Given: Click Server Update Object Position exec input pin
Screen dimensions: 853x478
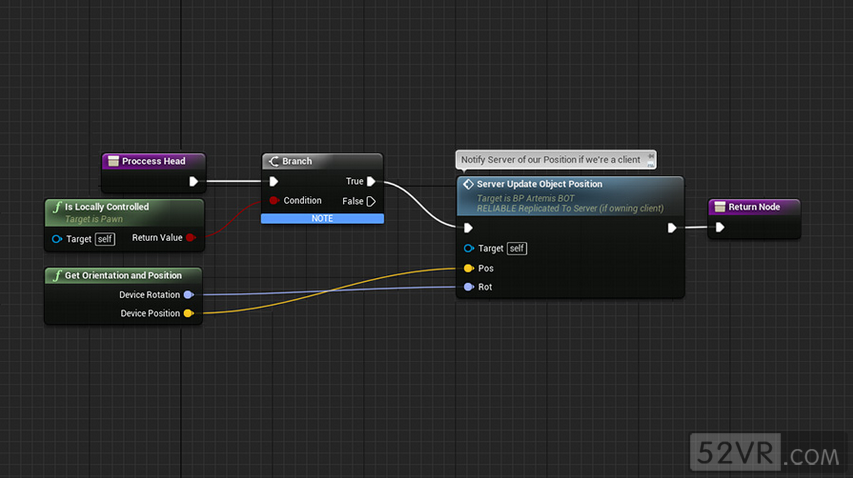Looking at the screenshot, I should pos(468,228).
